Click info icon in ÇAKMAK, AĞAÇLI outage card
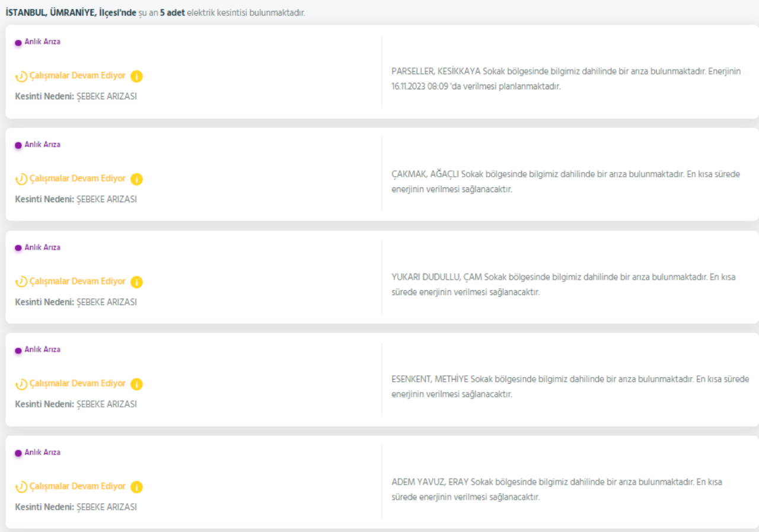 [136, 179]
